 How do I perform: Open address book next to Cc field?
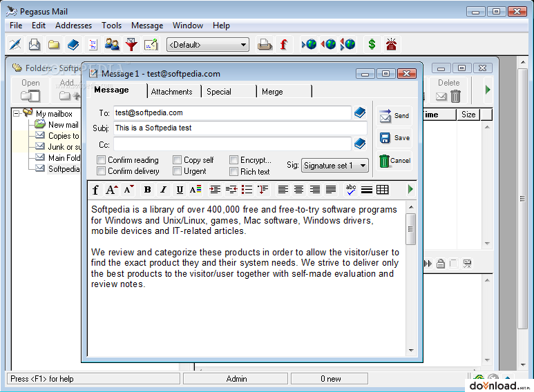[x=360, y=144]
